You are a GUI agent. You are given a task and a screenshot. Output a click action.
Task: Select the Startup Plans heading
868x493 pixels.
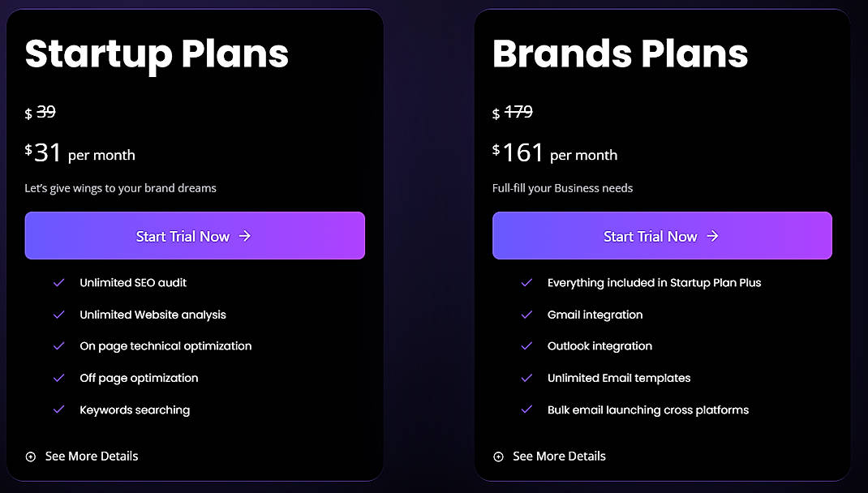coord(157,54)
